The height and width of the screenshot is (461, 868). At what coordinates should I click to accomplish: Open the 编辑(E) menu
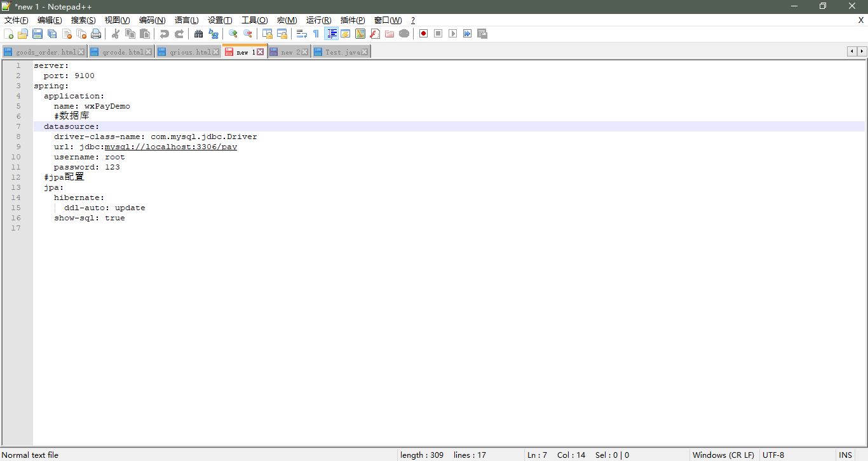point(50,20)
